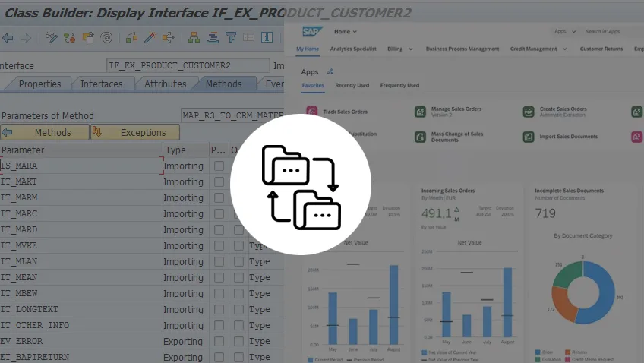Click the interface name field IF_EX_PRODUCT_CUSTOMER2
644x363 pixels.
point(188,65)
